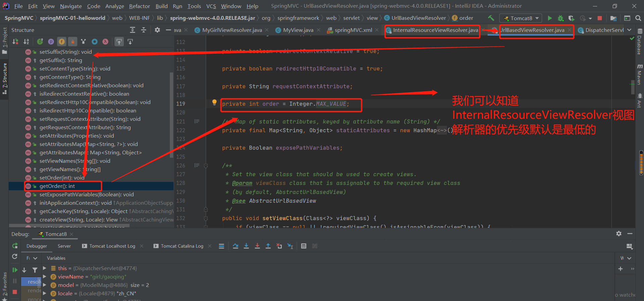Viewport: 644px width, 301px height.
Task: Open the Refactor menu
Action: pos(139,6)
